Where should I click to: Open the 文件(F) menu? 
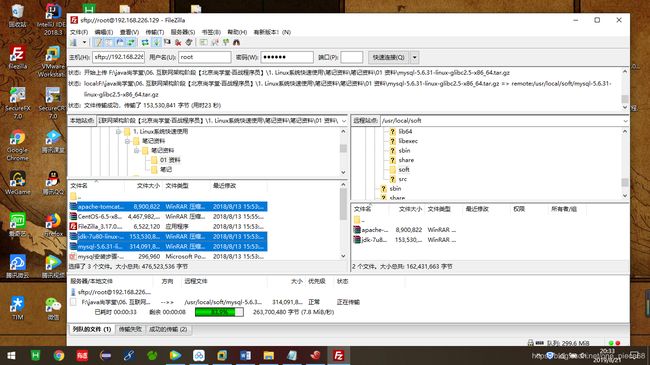(79, 32)
